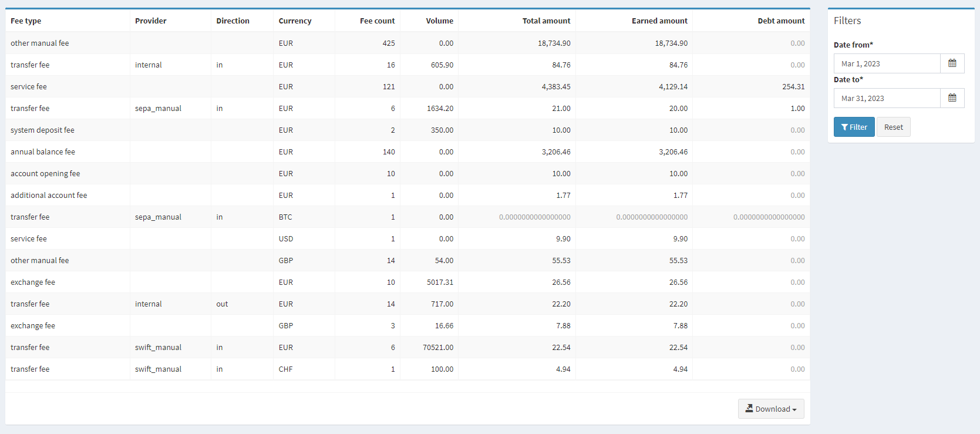Viewport: 980px width, 434px height.
Task: Select the account opening fee row
Action: click(45, 173)
